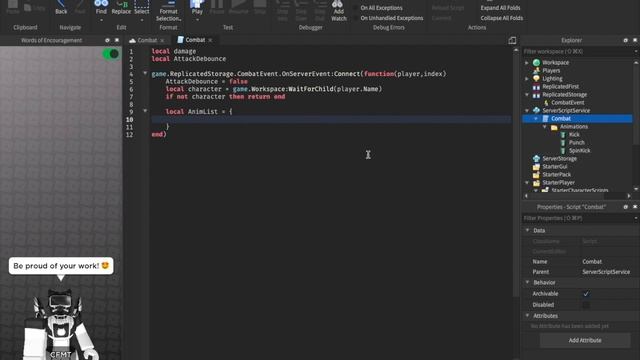This screenshot has height=360, width=640.
Task: Click Collapse All Folds
Action: pos(502,18)
